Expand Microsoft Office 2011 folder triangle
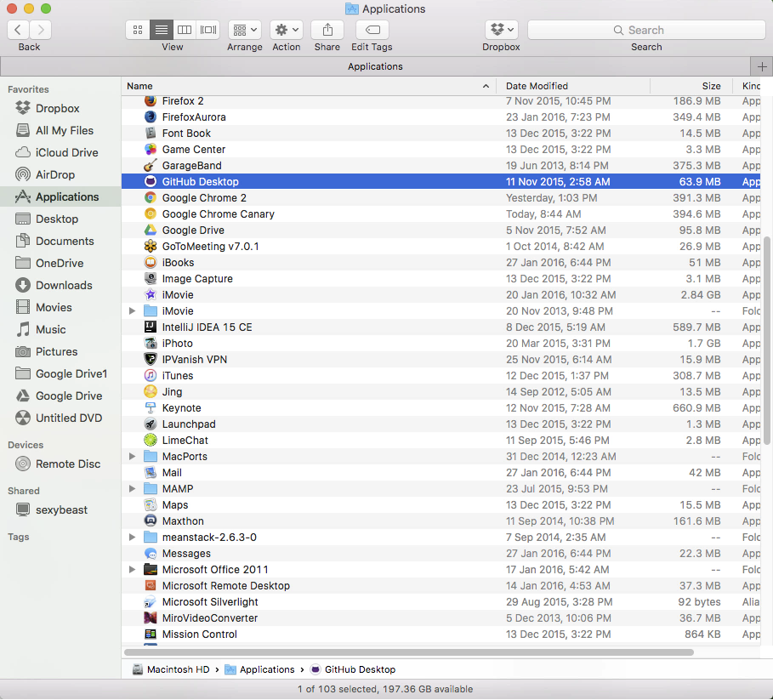This screenshot has height=700, width=773. coord(132,570)
